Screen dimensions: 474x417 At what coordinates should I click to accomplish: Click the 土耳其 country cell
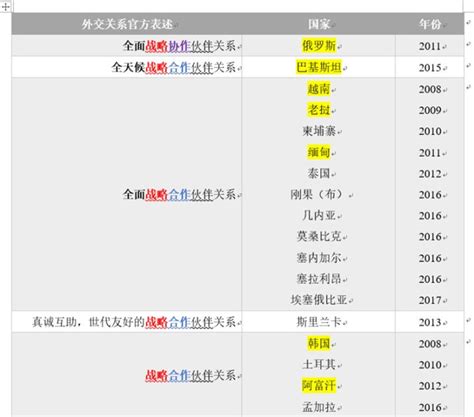tap(319, 364)
